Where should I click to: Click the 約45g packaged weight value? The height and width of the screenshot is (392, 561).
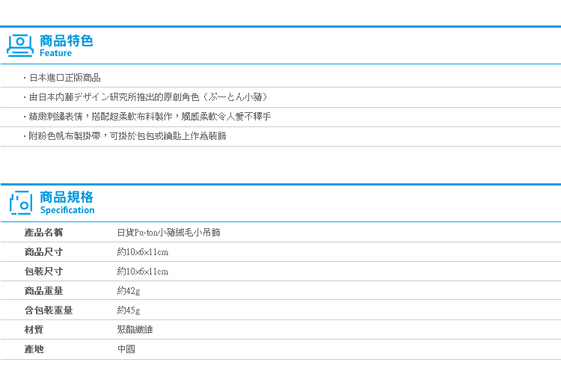click(x=129, y=310)
